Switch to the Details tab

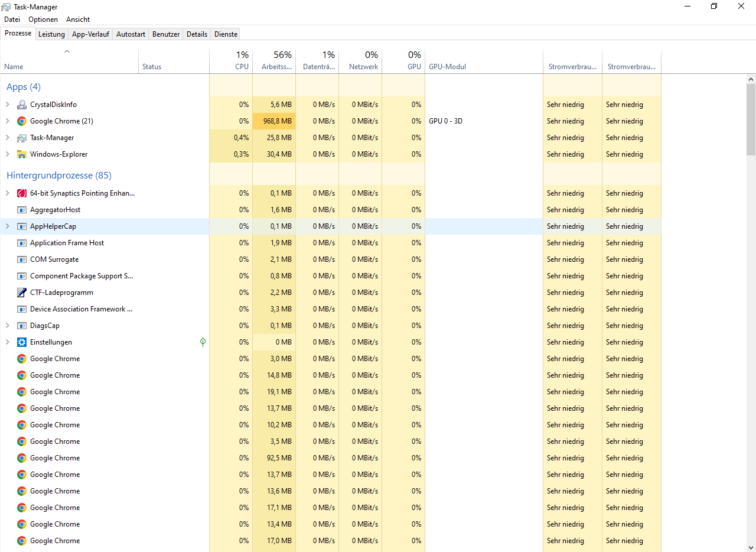click(x=197, y=34)
